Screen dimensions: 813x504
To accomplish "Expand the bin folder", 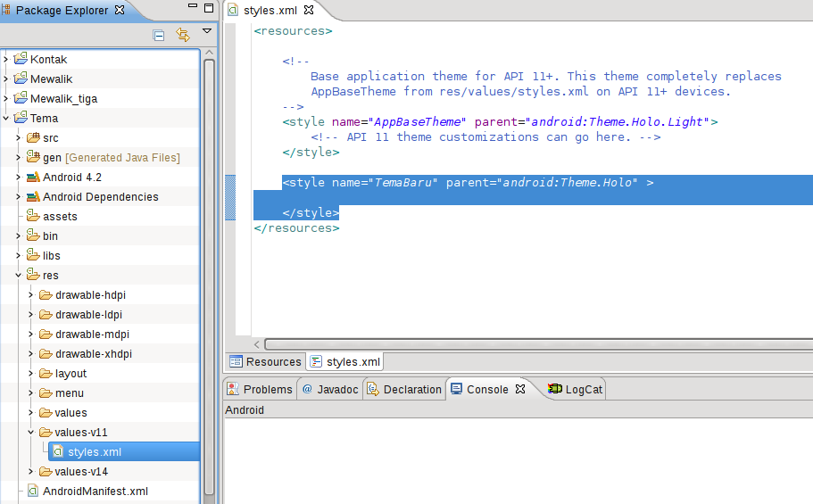I will 18,235.
